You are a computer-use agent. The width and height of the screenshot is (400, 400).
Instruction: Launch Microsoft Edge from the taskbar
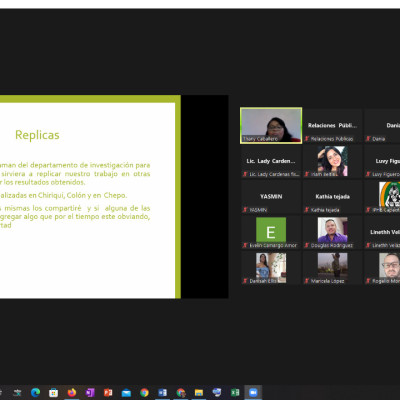(35, 392)
